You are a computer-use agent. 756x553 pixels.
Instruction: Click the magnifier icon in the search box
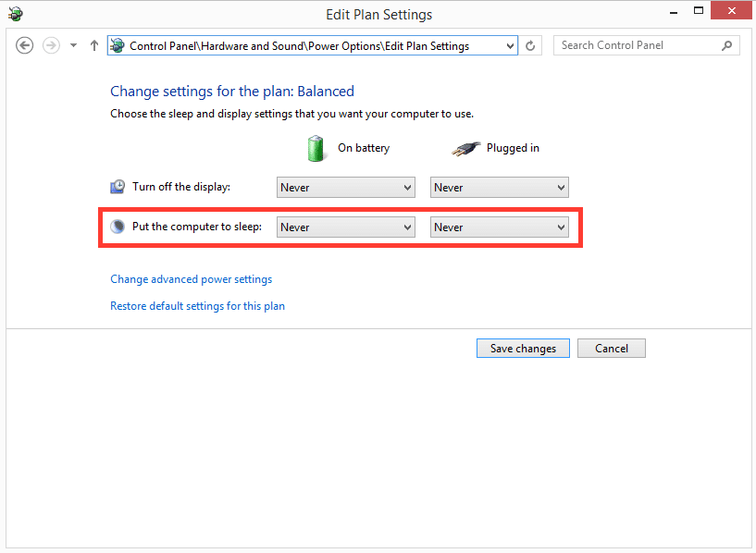[726, 45]
